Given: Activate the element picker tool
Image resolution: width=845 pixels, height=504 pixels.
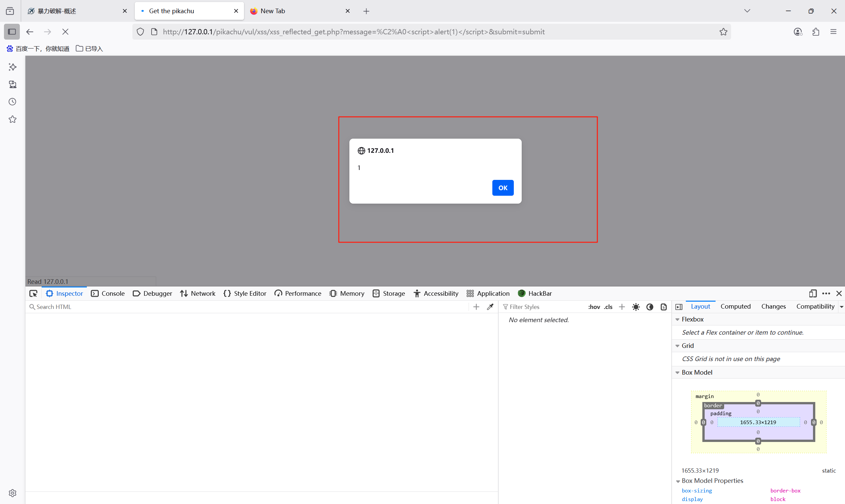Looking at the screenshot, I should pyautogui.click(x=33, y=293).
